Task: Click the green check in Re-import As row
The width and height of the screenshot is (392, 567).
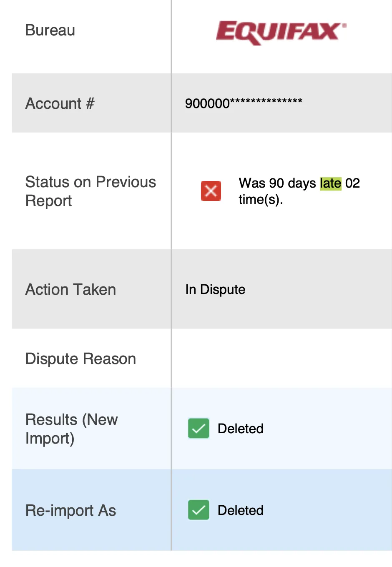Action: pos(199,510)
